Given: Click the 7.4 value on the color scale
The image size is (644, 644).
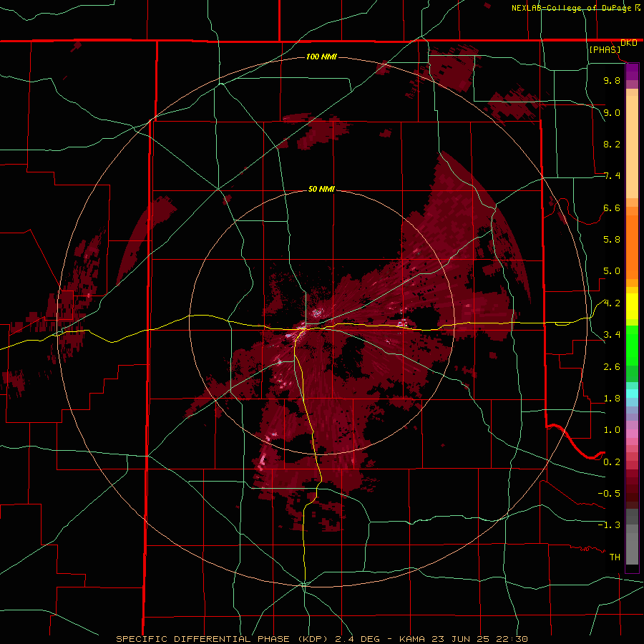Looking at the screenshot, I should (612, 176).
